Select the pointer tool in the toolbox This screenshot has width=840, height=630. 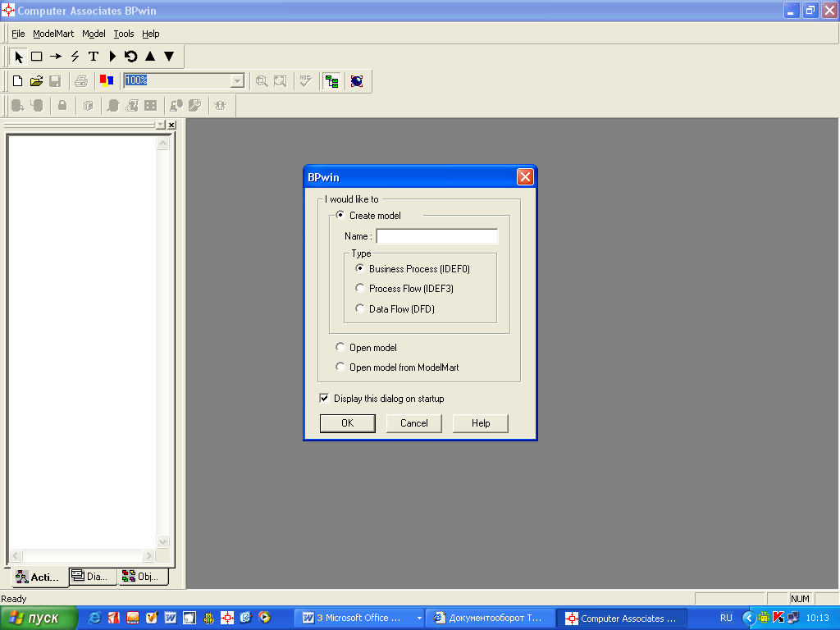[19, 57]
